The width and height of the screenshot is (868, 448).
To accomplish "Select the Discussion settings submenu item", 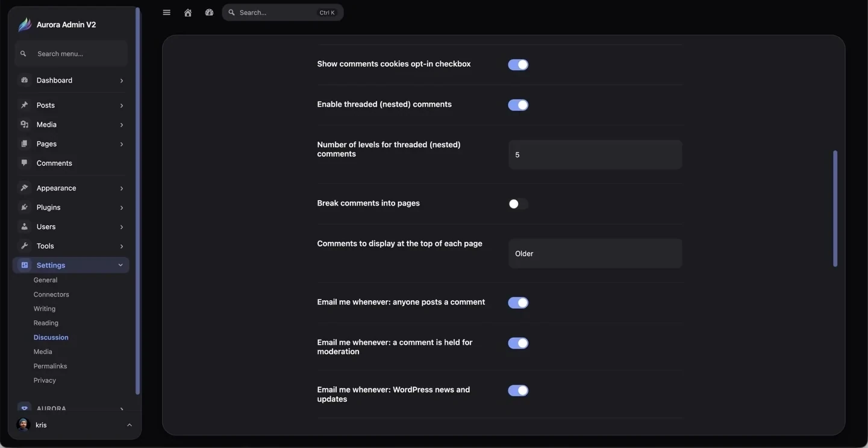I will [51, 338].
